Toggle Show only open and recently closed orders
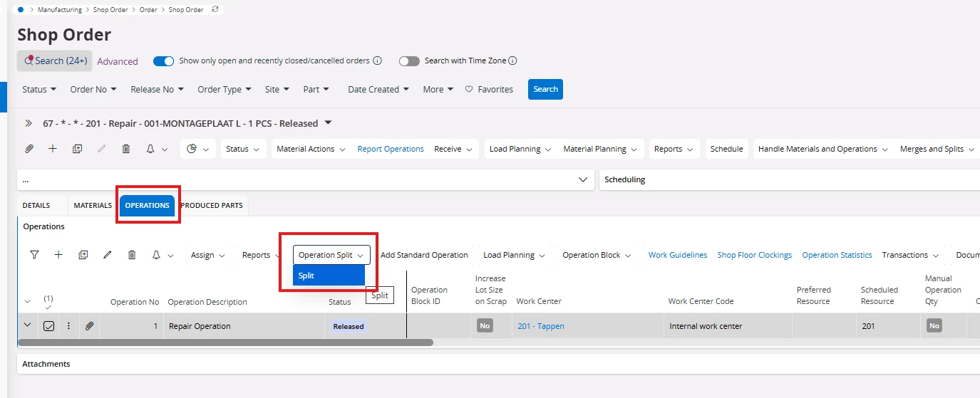980x398 pixels. pos(164,61)
